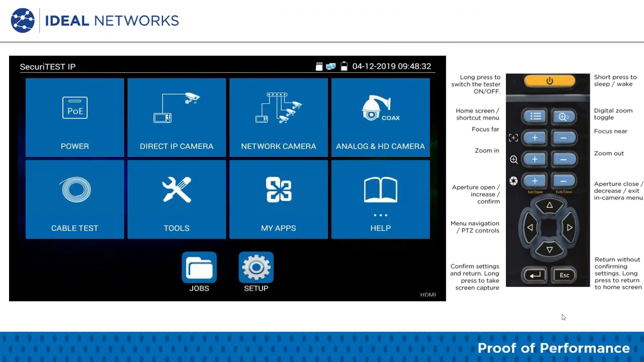Screen dimensions: 644x362
Task: Click the 'Long press to switch the tester' description
Action: pyautogui.click(x=476, y=84)
